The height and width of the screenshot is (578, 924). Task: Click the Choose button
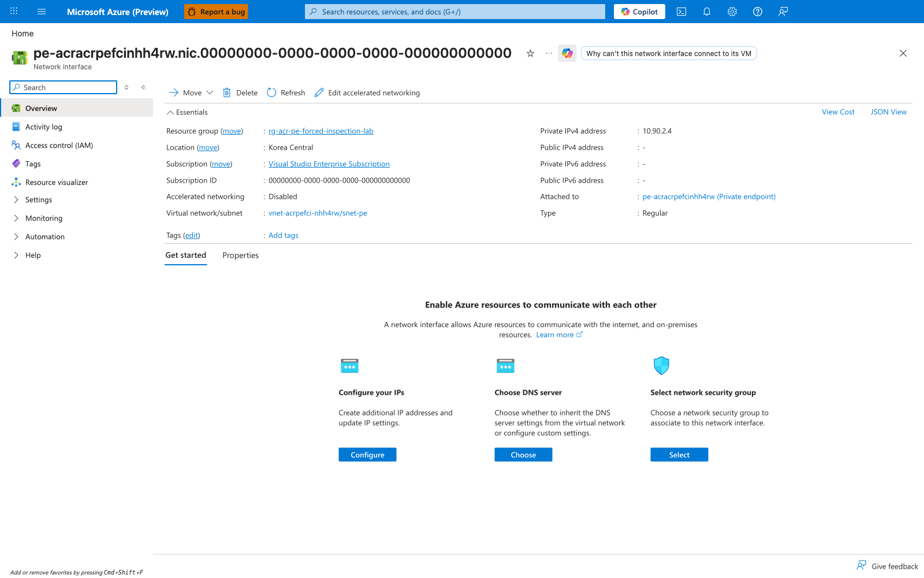[x=523, y=455]
